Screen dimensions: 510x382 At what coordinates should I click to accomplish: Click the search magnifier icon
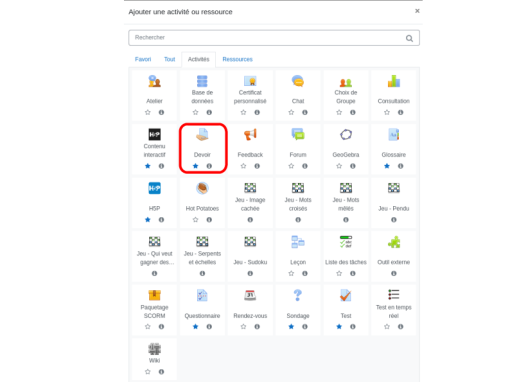[409, 38]
